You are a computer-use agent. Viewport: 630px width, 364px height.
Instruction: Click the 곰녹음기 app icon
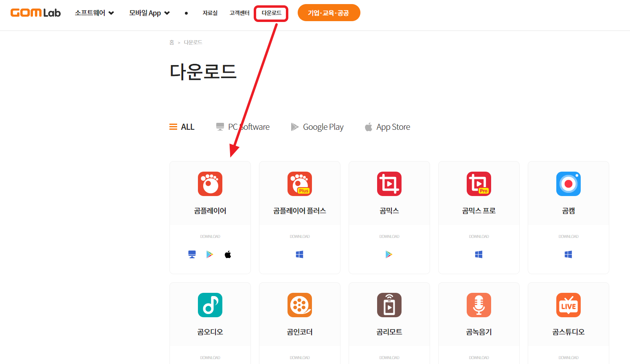click(479, 305)
